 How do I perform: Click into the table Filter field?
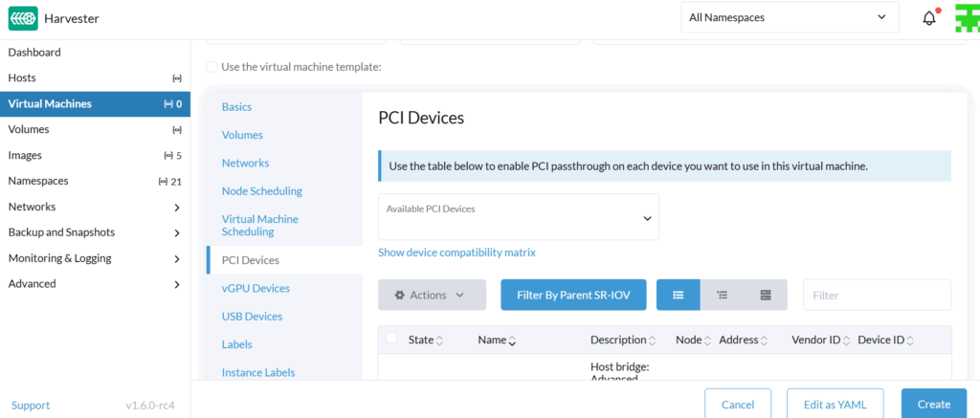pos(876,296)
